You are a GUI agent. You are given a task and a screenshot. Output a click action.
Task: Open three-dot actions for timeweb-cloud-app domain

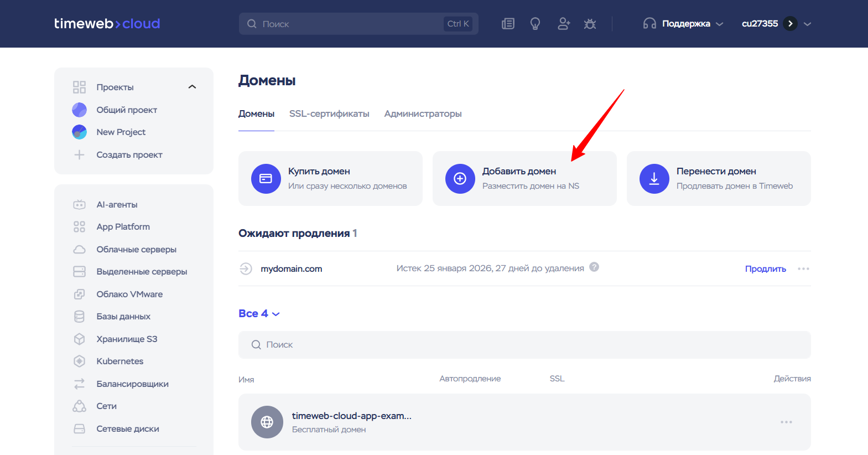click(786, 422)
